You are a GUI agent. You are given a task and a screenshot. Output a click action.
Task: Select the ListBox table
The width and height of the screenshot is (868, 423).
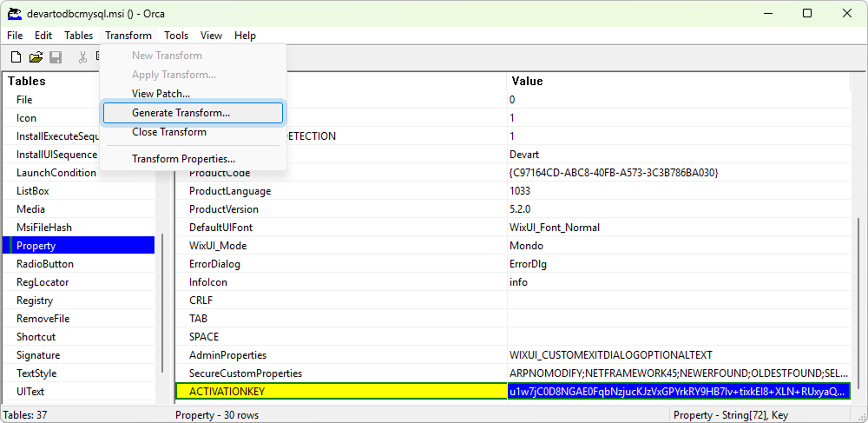coord(79,191)
